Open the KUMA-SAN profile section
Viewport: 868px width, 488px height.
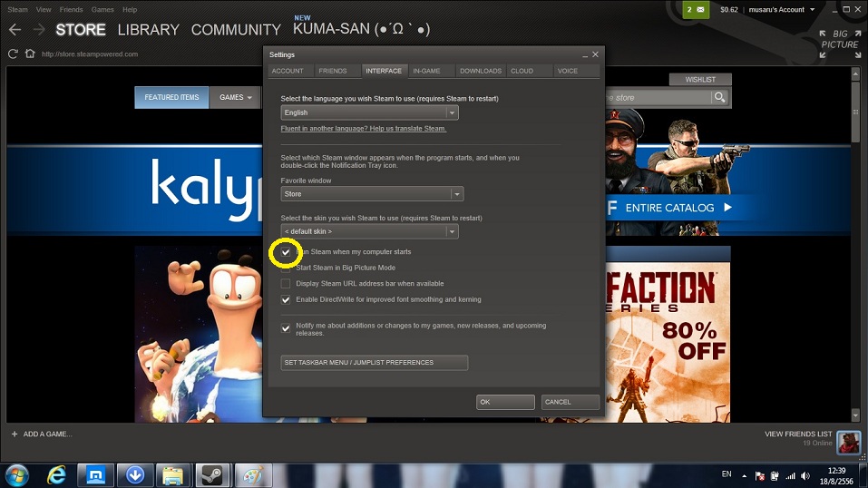(x=362, y=29)
